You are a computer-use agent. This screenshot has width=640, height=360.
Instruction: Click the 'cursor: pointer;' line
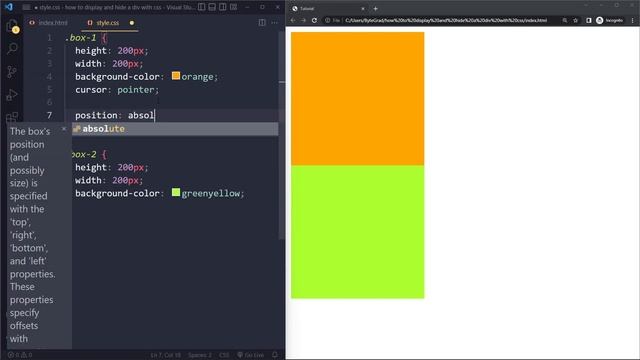point(117,90)
